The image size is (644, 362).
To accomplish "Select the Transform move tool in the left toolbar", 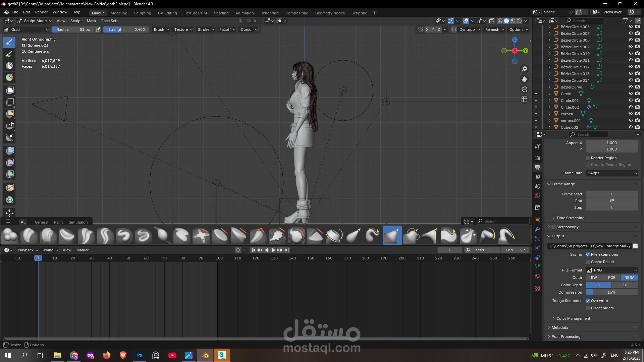I will pyautogui.click(x=9, y=213).
